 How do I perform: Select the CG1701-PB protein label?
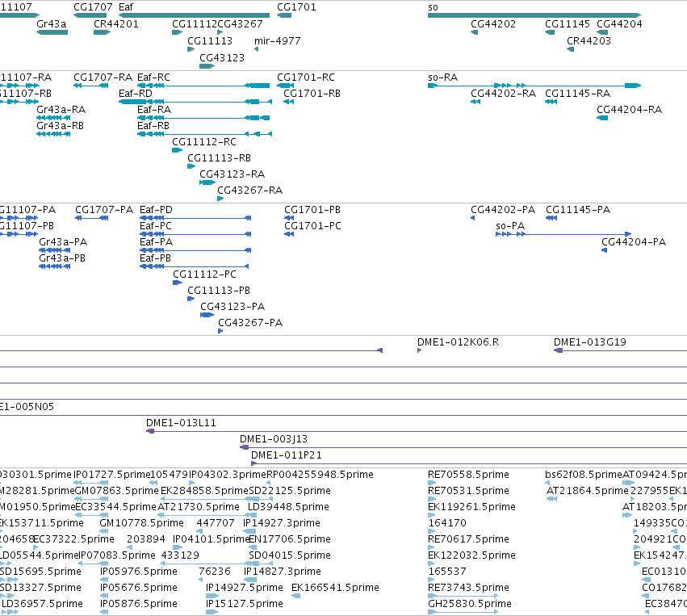coord(312,210)
